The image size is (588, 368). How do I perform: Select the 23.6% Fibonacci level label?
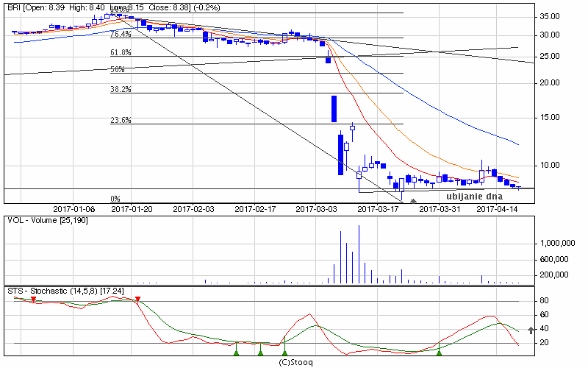point(121,120)
